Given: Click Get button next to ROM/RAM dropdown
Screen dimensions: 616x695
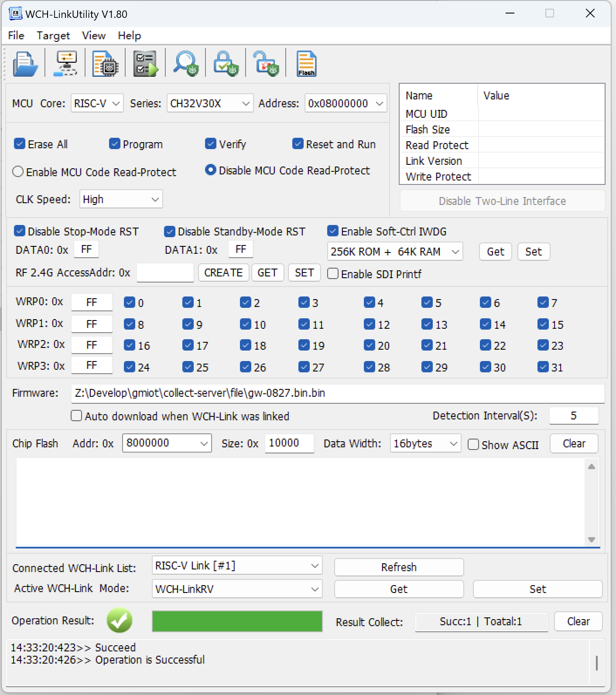Looking at the screenshot, I should point(496,252).
